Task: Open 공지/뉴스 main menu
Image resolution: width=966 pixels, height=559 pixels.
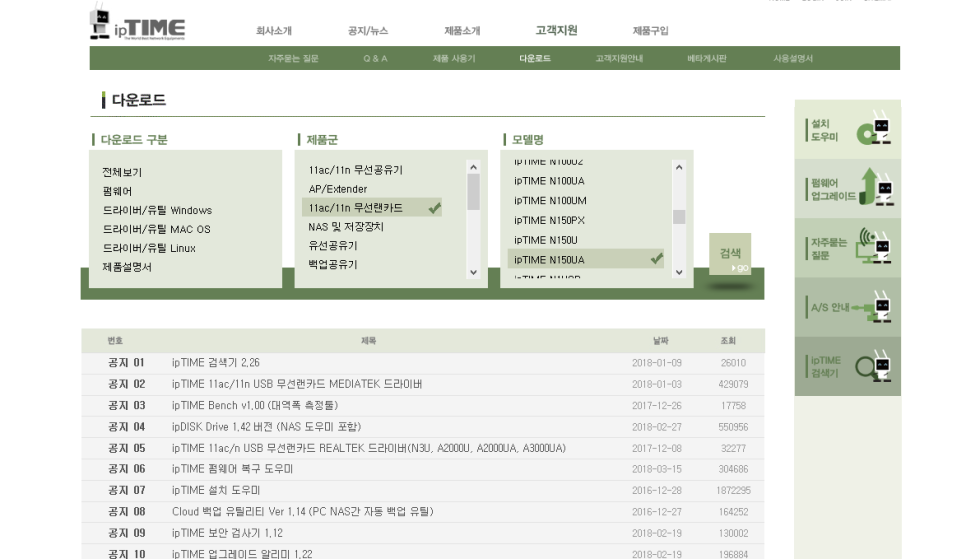Action: (368, 31)
